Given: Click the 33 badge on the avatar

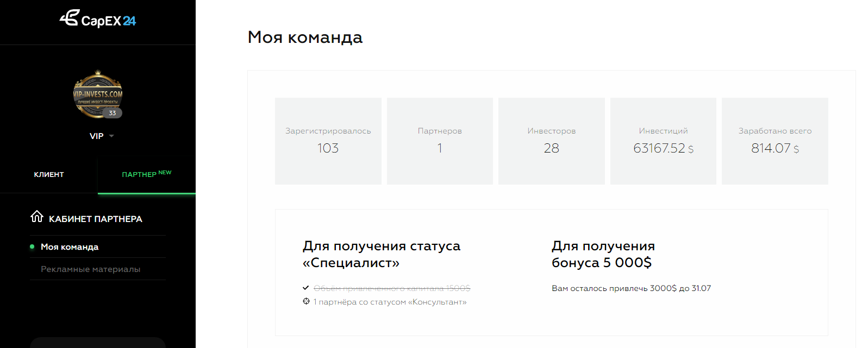Looking at the screenshot, I should tap(113, 113).
